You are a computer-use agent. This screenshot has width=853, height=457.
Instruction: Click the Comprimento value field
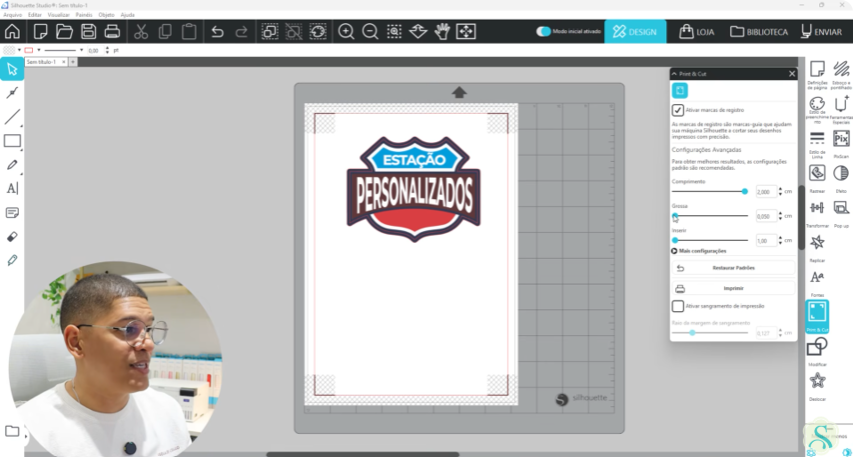click(x=766, y=192)
